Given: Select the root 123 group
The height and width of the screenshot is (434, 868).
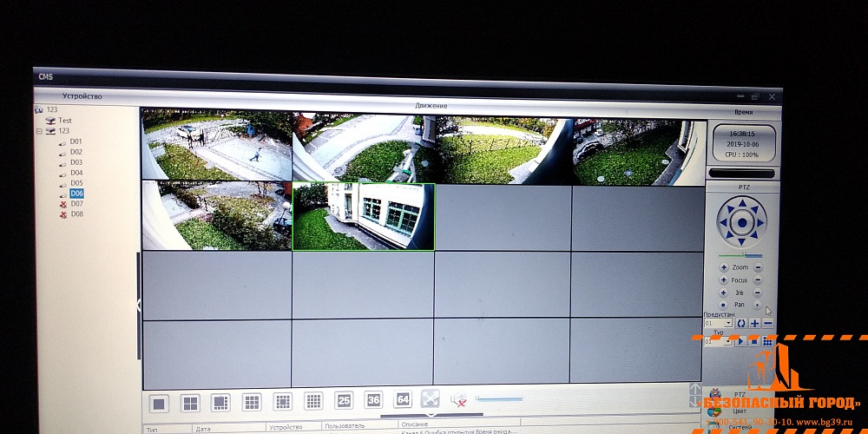Looking at the screenshot, I should (52, 109).
